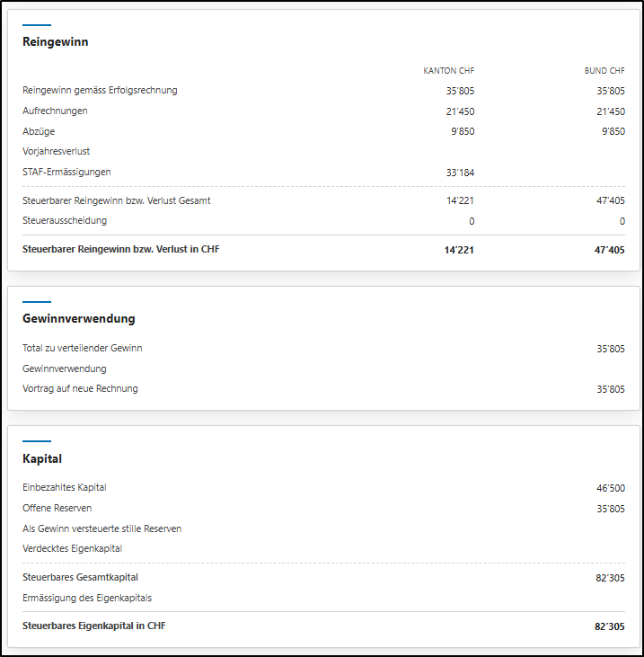The image size is (644, 657).
Task: Click the Kapital section heading
Action: click(x=42, y=458)
